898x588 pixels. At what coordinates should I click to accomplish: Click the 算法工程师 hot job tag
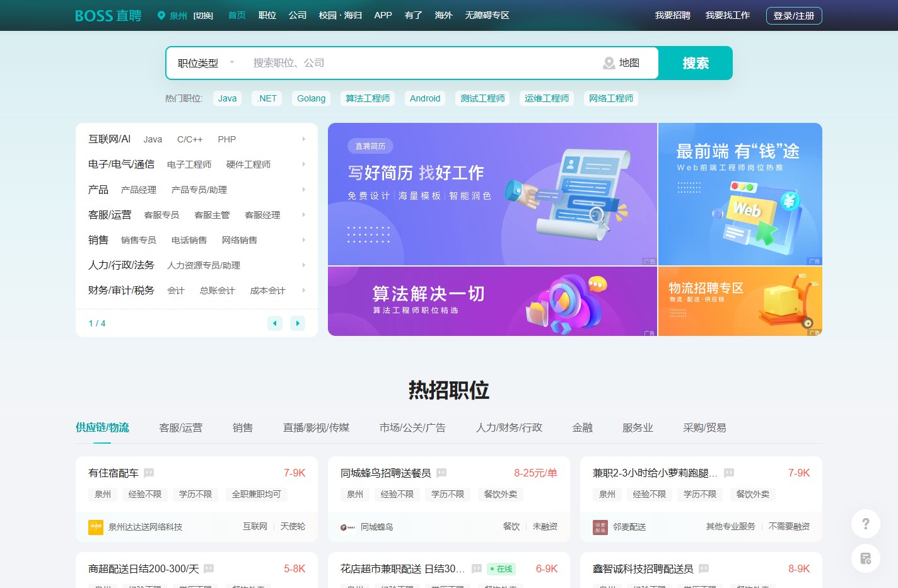368,98
